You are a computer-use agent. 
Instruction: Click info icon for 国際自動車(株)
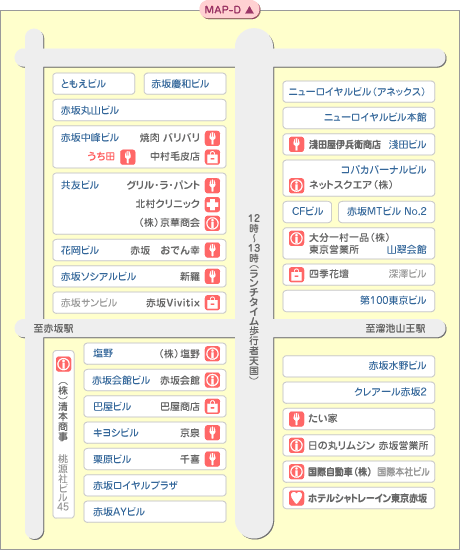click(x=296, y=472)
